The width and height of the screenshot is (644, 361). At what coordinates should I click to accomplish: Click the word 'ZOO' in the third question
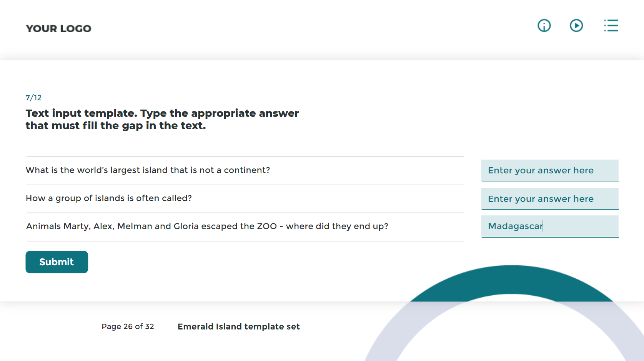[267, 226]
